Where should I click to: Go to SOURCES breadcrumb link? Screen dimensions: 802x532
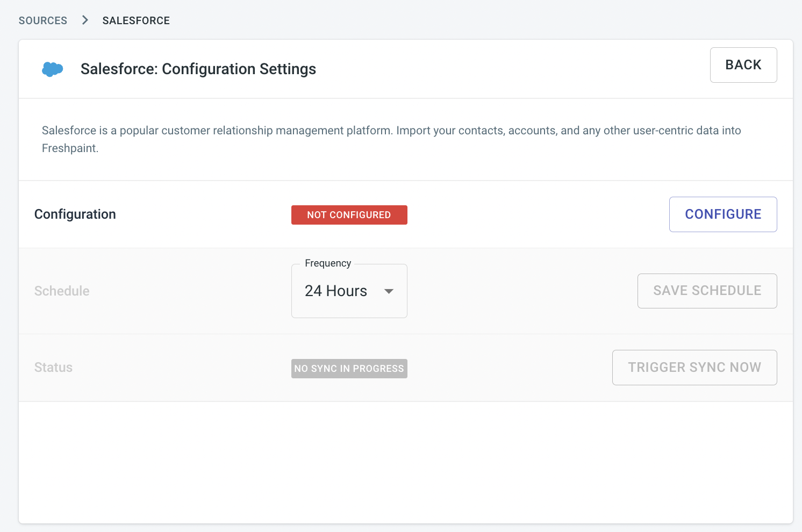click(43, 20)
